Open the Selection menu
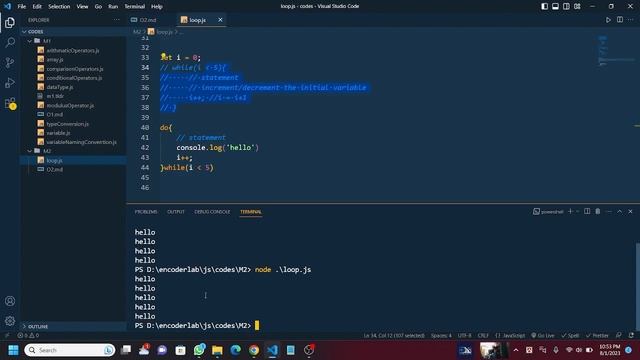Image resolution: width=640 pixels, height=360 pixels. tap(59, 7)
